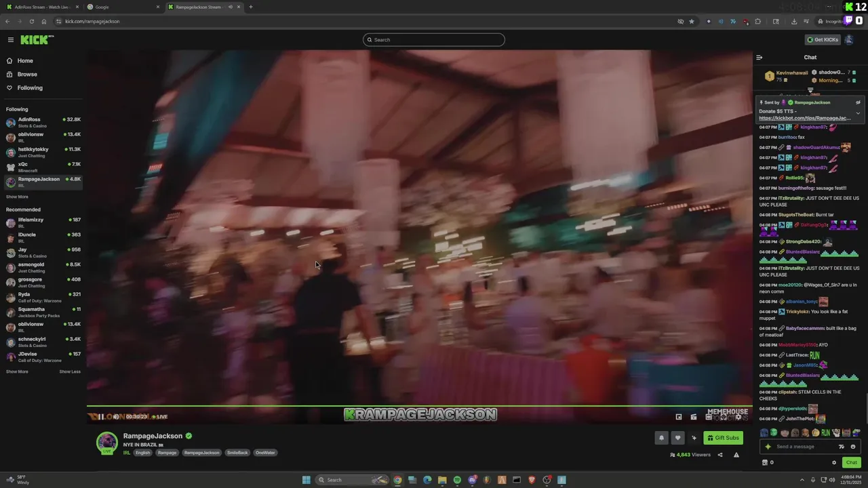Open Squamatha recommended channel
The width and height of the screenshot is (868, 488).
pyautogui.click(x=43, y=312)
